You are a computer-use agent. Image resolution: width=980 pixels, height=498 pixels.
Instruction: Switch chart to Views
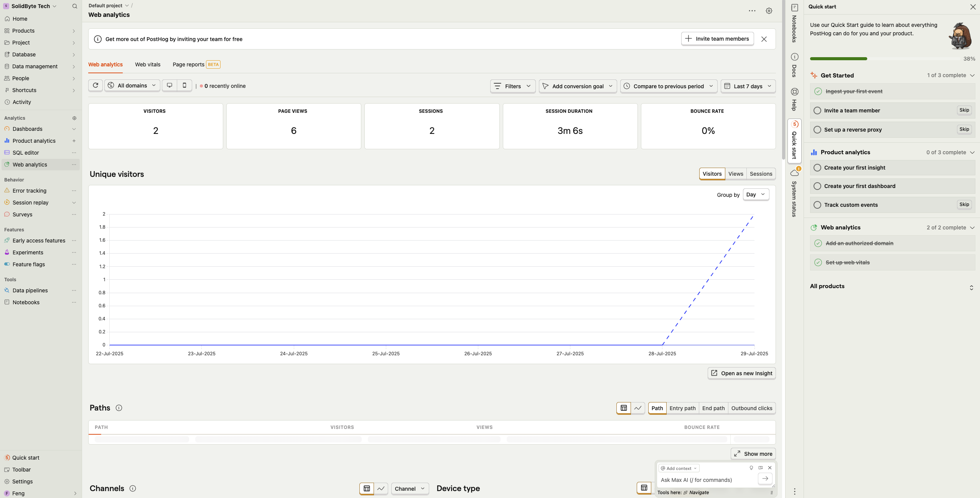(x=735, y=174)
